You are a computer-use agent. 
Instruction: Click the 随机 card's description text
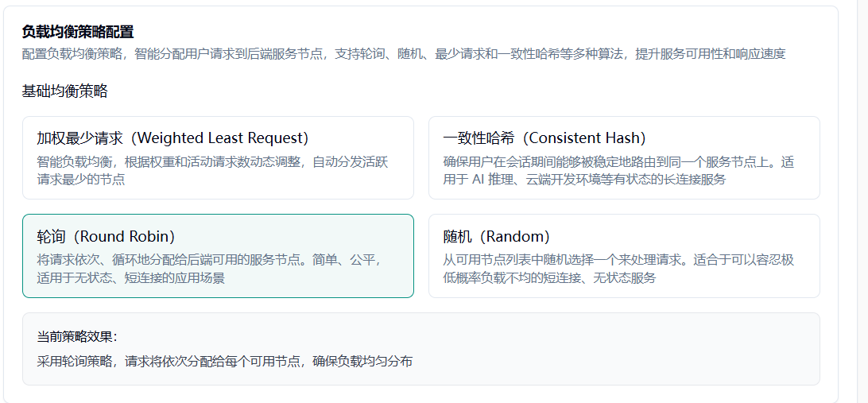(x=618, y=269)
